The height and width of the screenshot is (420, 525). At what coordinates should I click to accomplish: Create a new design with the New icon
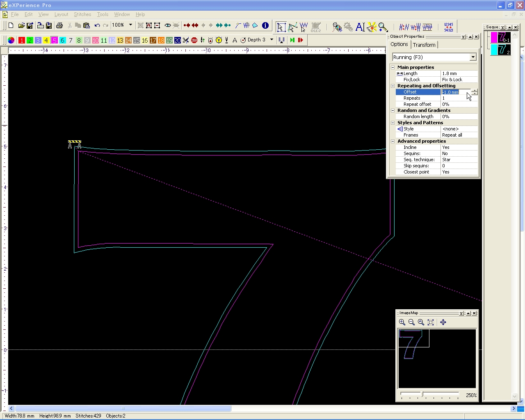click(11, 25)
